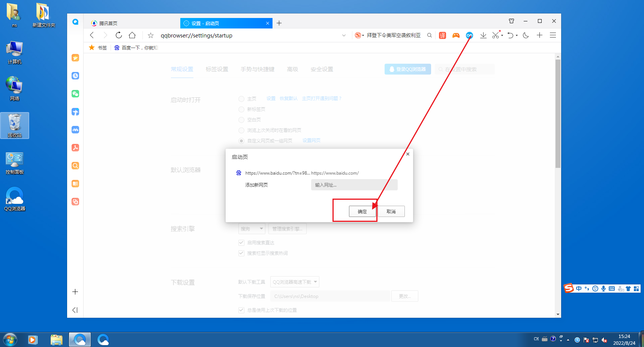
Task: Toggle 搜索栏显示搜索热词 checkbox
Action: 241,253
